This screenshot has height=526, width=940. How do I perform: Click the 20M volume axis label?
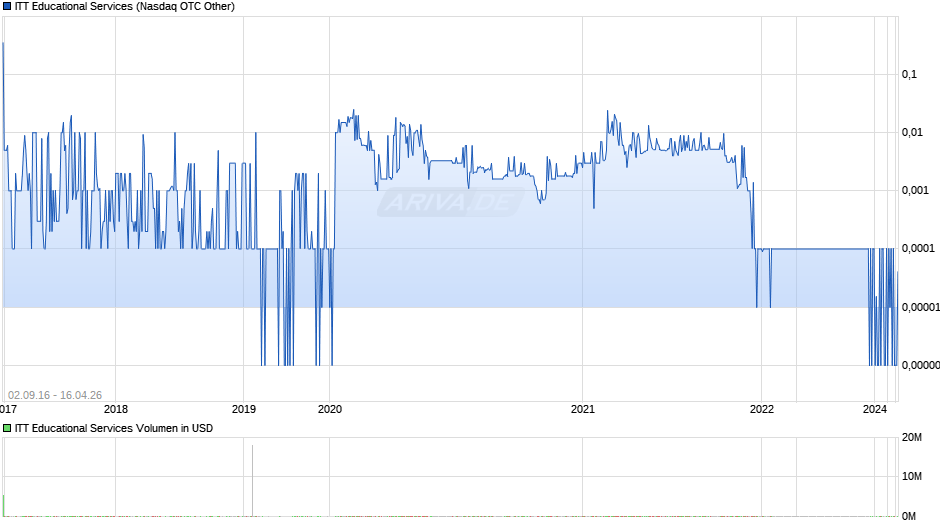912,437
